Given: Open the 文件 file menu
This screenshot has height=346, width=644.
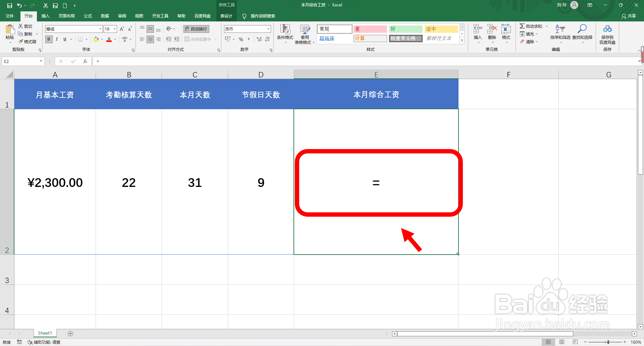Looking at the screenshot, I should click(x=10, y=16).
